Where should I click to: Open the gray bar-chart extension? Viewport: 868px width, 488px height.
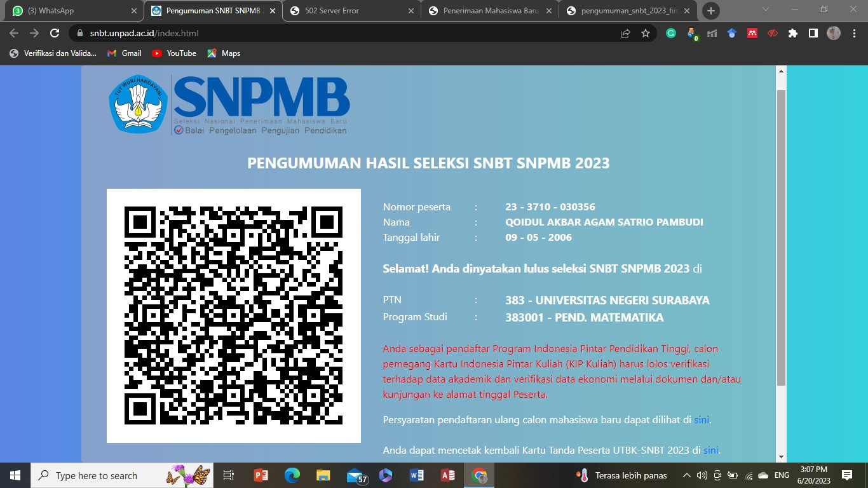(712, 33)
